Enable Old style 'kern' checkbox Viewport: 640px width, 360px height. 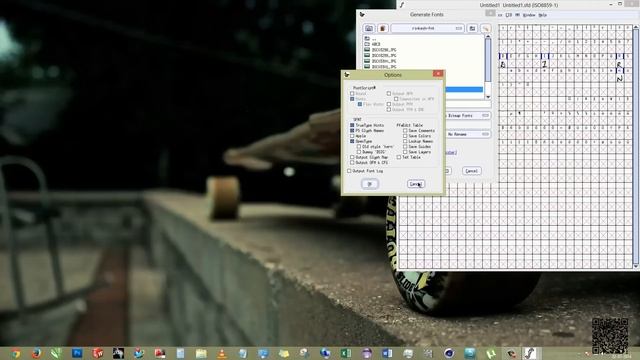pos(359,147)
